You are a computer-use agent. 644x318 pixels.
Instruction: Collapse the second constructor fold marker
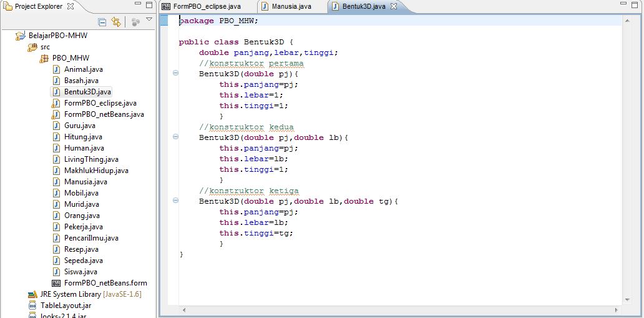175,137
